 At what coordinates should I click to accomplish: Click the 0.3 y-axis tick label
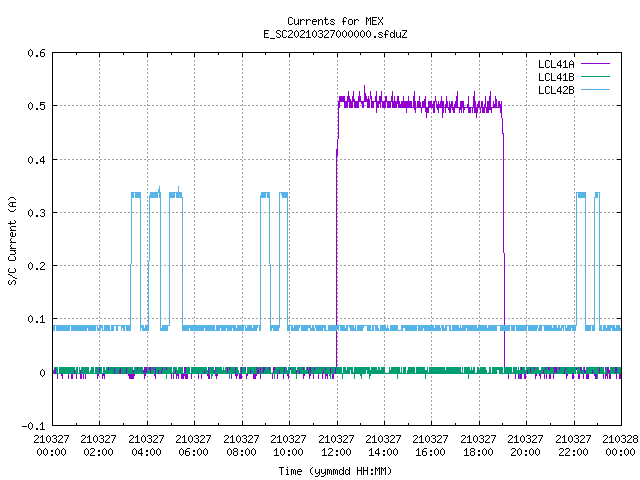(37, 213)
